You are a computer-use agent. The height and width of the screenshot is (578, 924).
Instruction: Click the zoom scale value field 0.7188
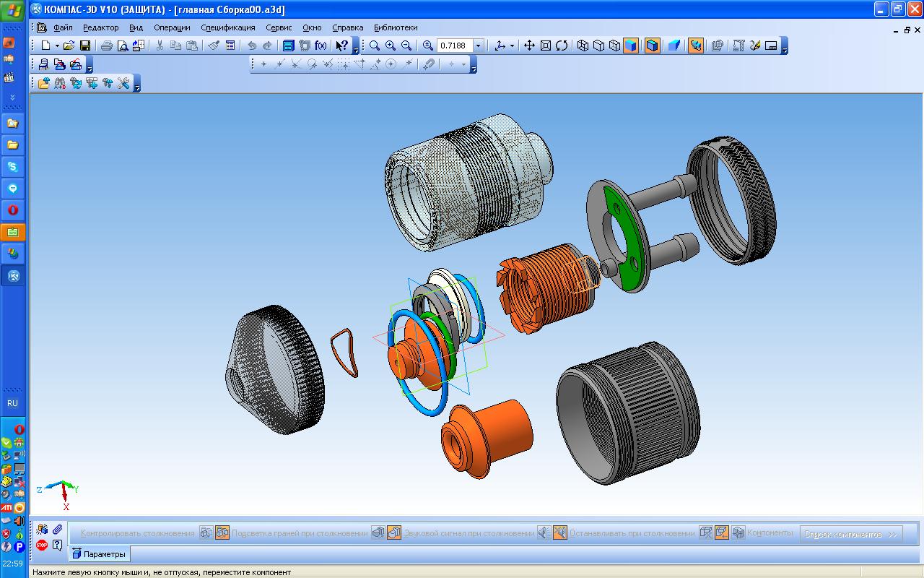[455, 46]
